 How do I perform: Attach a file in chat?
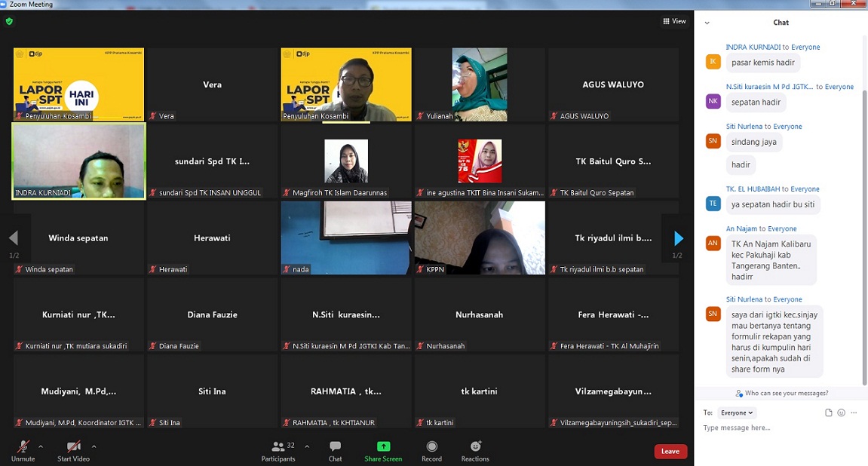[x=828, y=412]
